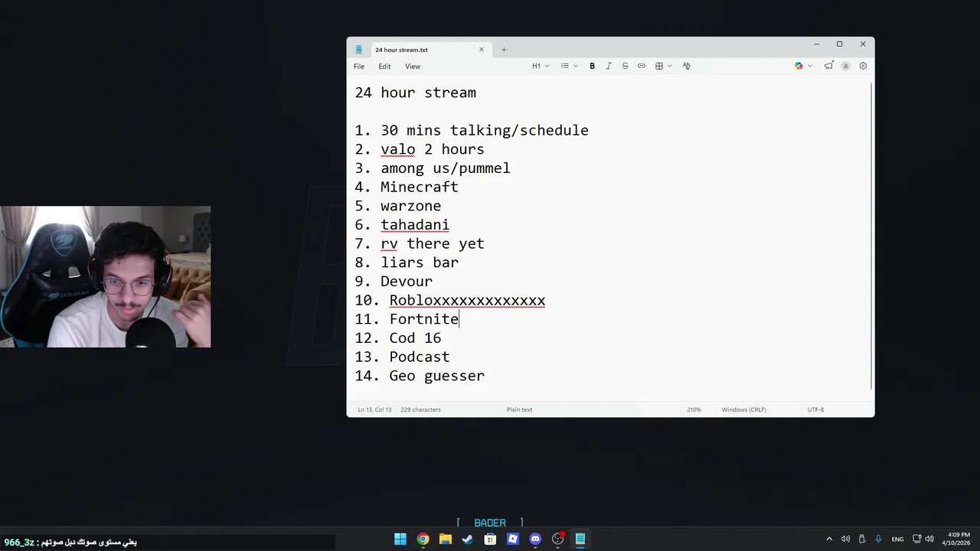Open OBS Studio from the taskbar

(x=558, y=539)
